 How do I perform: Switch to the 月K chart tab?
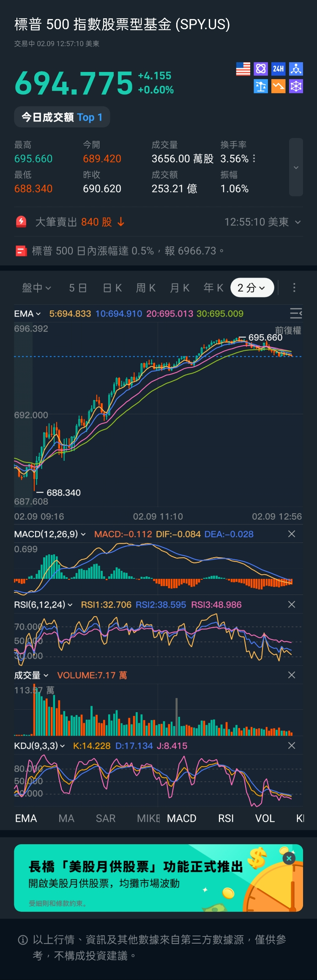[180, 288]
